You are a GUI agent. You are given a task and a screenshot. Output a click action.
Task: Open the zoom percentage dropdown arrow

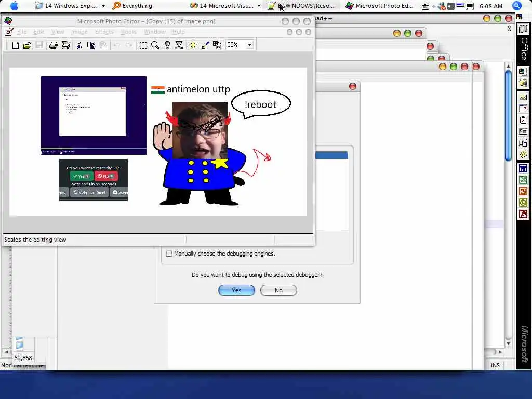[x=250, y=45]
